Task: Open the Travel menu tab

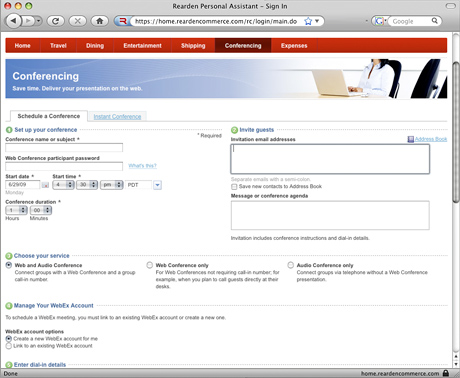Action: [58, 46]
